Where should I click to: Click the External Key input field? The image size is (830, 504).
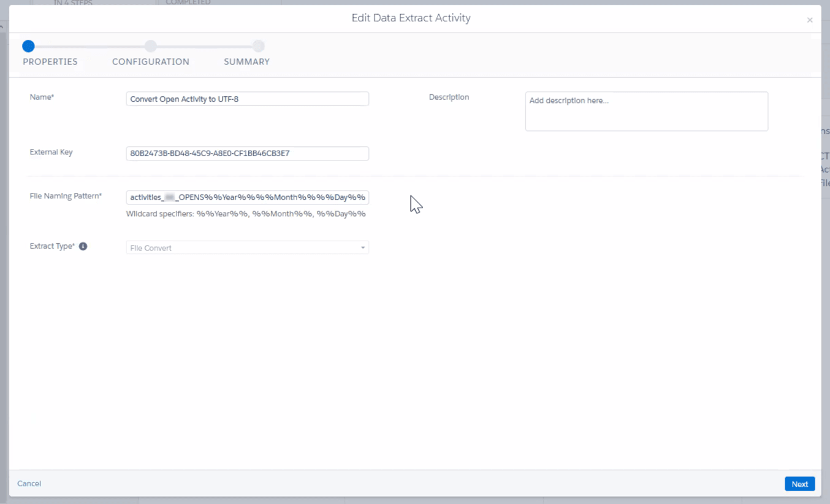247,153
